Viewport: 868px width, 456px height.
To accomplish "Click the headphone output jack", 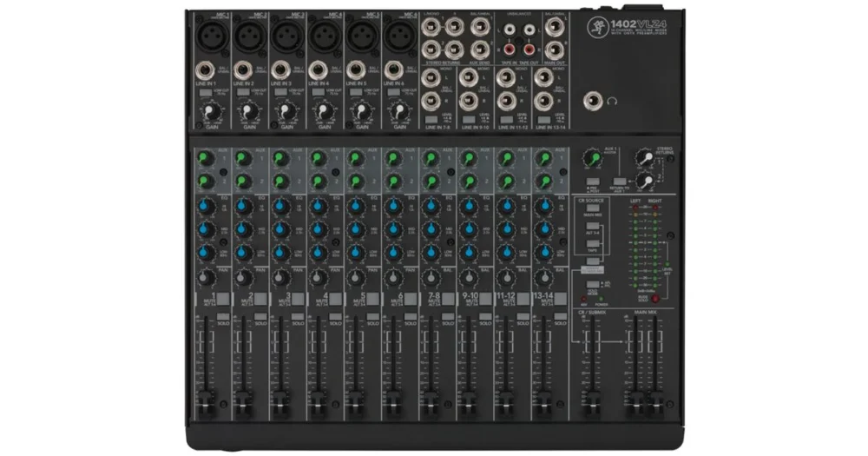I will coord(594,101).
